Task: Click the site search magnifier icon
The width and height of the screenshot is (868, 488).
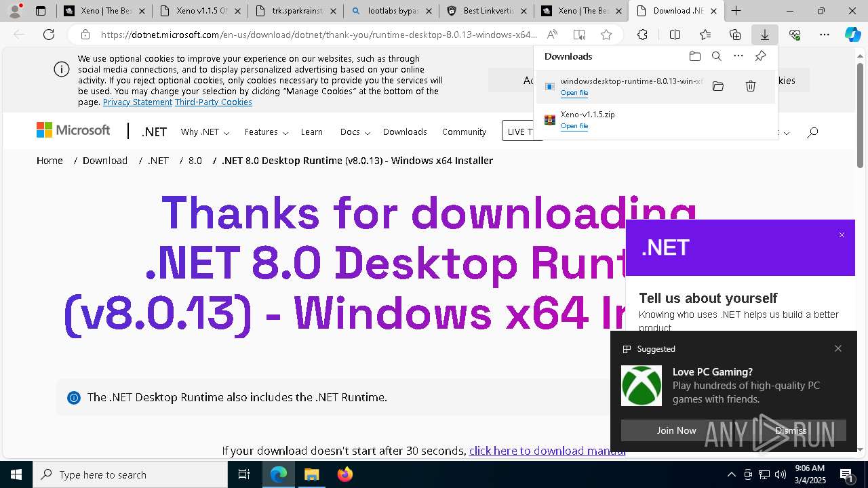Action: point(812,132)
